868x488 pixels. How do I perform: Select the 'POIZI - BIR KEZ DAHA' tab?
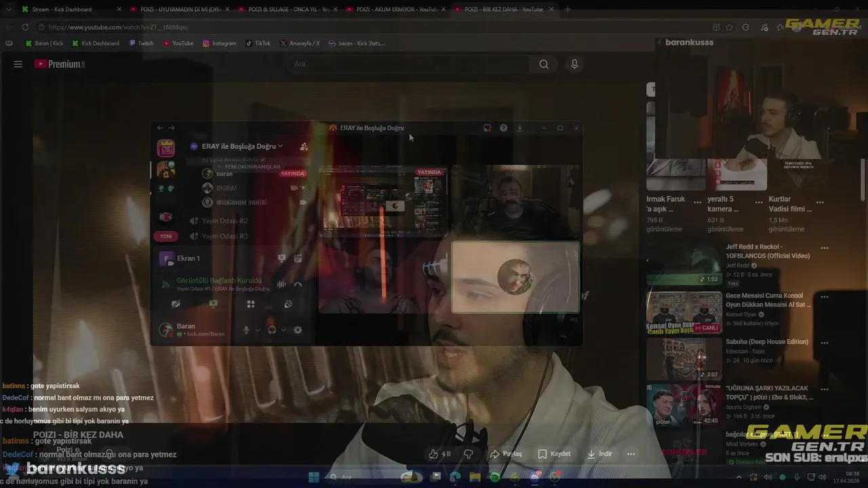pyautogui.click(x=503, y=9)
